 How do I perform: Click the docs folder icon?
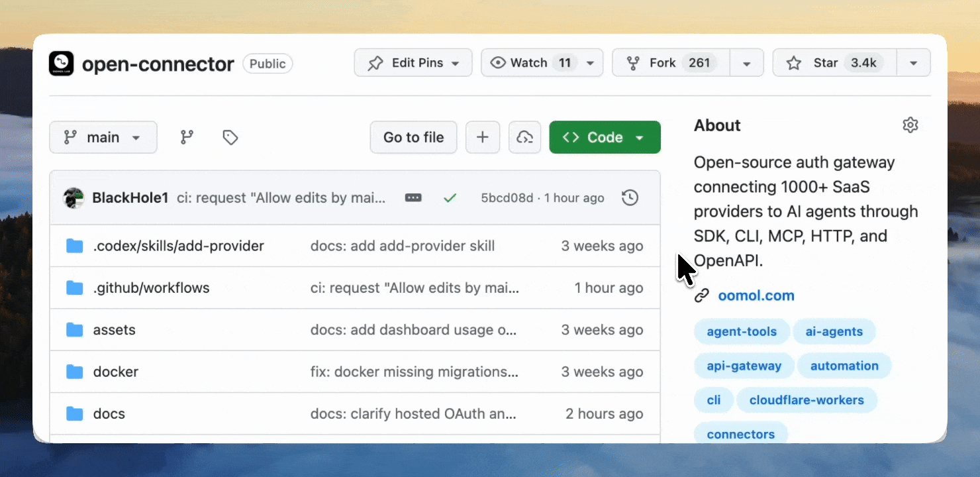[75, 413]
